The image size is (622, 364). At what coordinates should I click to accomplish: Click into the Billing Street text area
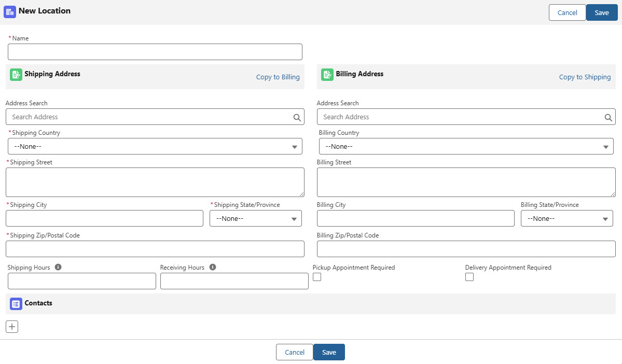coord(466,182)
